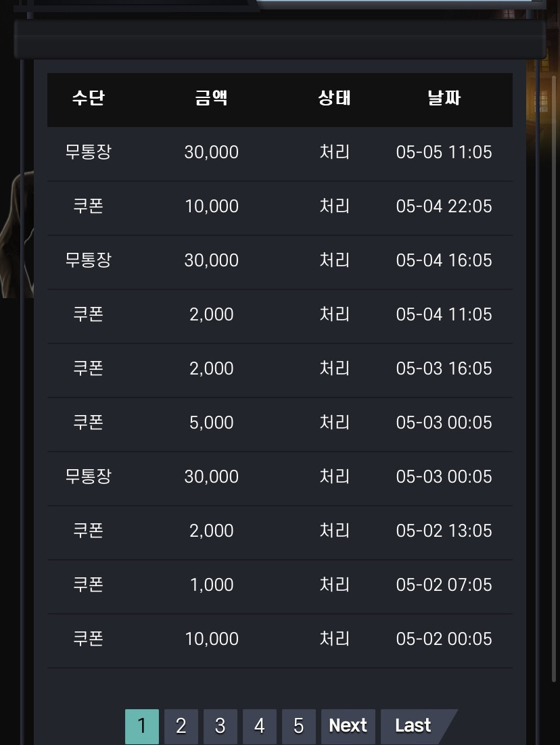560x745 pixels.
Task: Click the 금액 column header
Action: pyautogui.click(x=212, y=98)
